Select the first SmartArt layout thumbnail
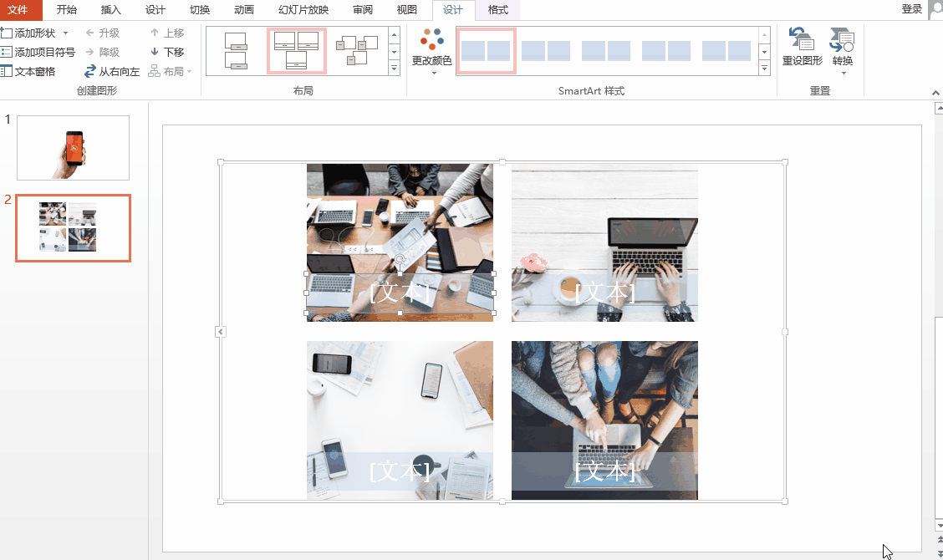This screenshot has height=560, width=943. [236, 51]
